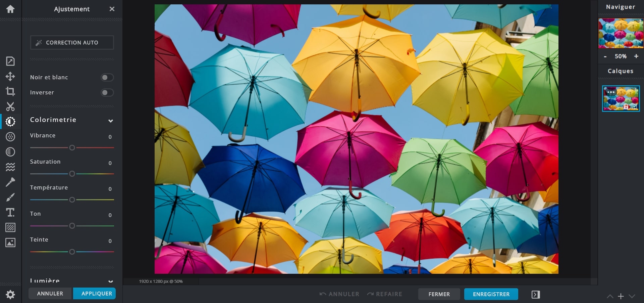Select the Crop tool icon
Screen dimensions: 644x303
tap(10, 91)
